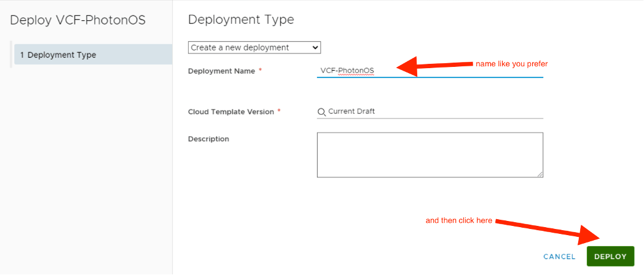Click the Cloud Template Version search icon

[x=321, y=112]
